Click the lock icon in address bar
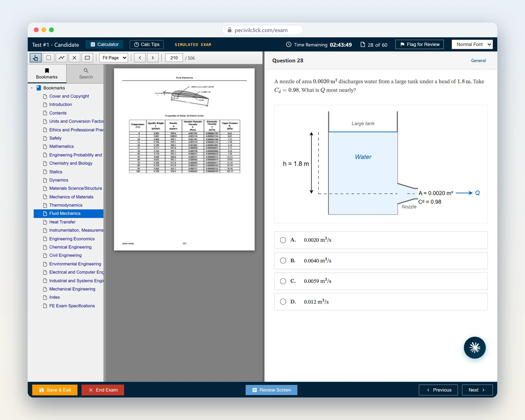This screenshot has width=525, height=420. click(x=230, y=30)
